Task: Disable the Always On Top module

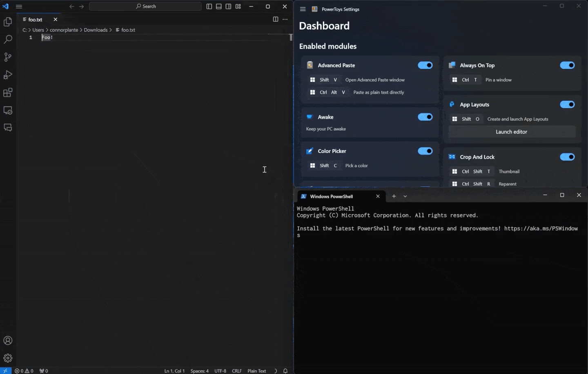Action: coord(567,65)
